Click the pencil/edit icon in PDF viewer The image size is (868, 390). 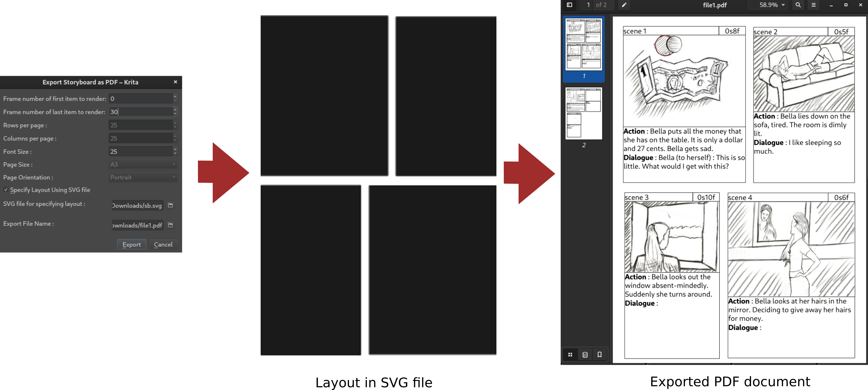pyautogui.click(x=624, y=5)
